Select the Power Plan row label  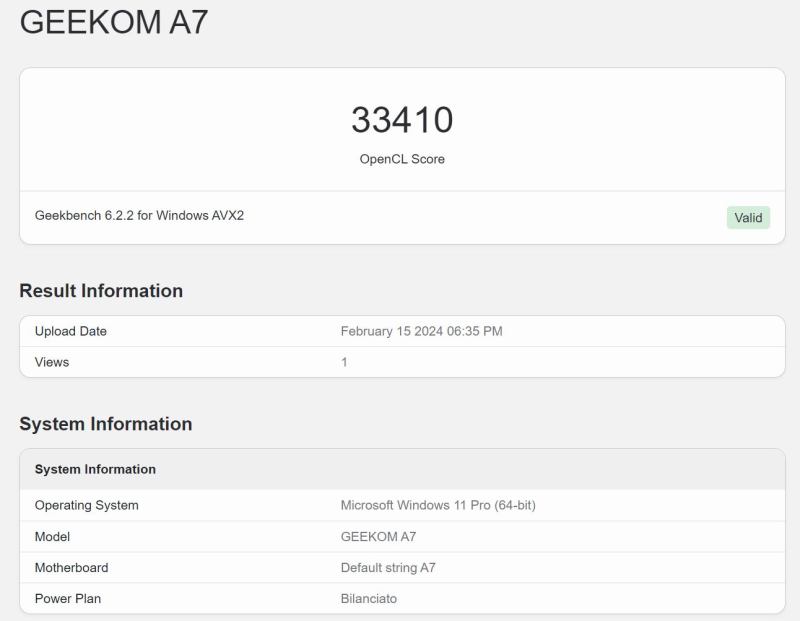(68, 598)
